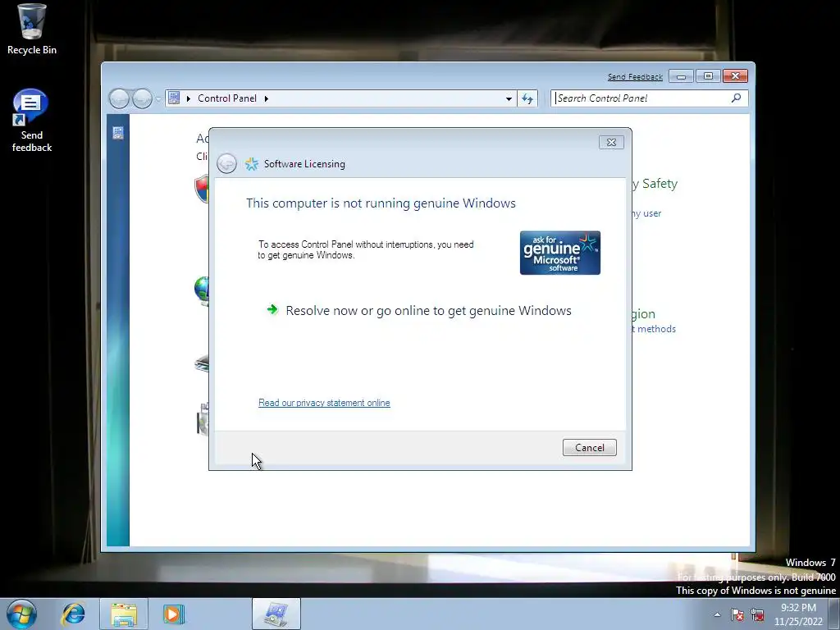Screen dimensions: 840x630
Task: Select Control Panel breadcrumb text
Action: (x=227, y=98)
